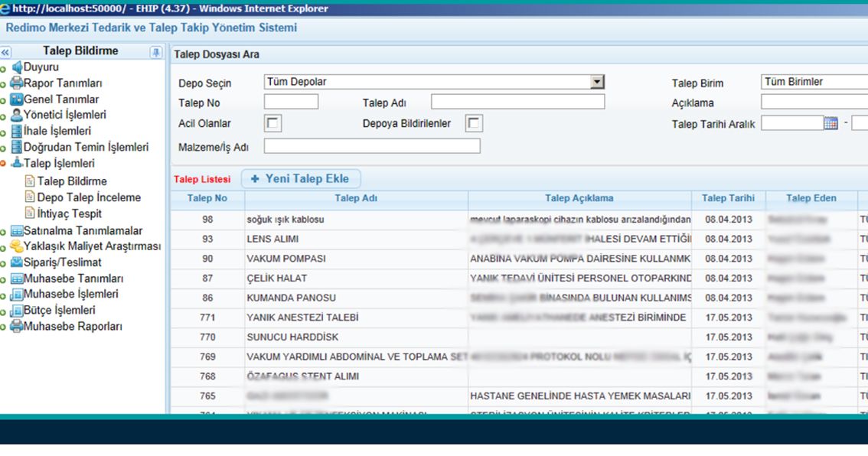Pin the Talep Bildirme sidebar panel
This screenshot has height=456, width=868.
click(x=156, y=52)
